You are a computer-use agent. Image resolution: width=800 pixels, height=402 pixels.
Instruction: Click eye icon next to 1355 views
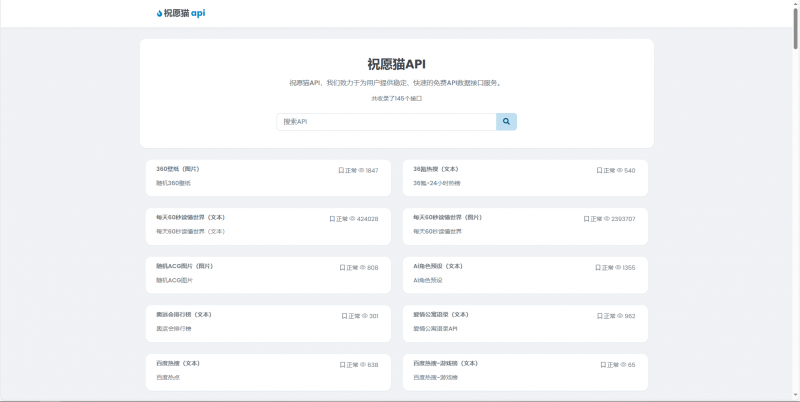(618, 267)
